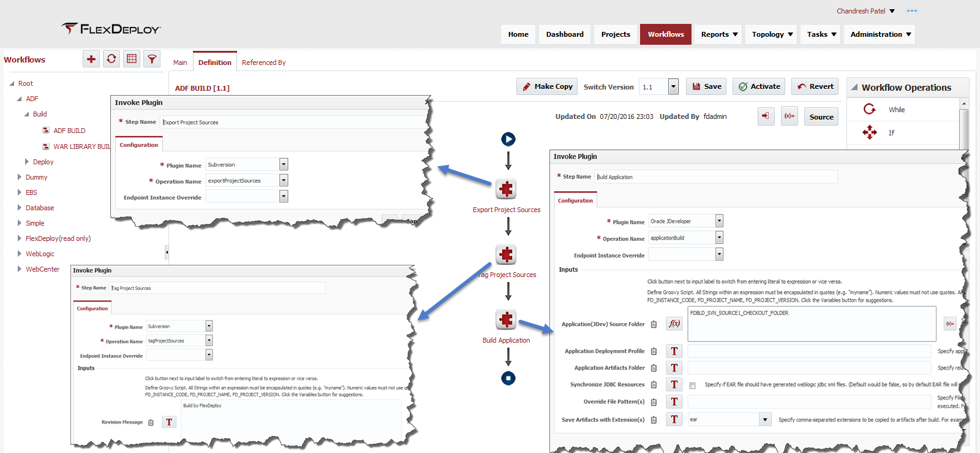Image resolution: width=980 pixels, height=453 pixels.
Task: Select the Export Project Sources plugin step
Action: [506, 189]
